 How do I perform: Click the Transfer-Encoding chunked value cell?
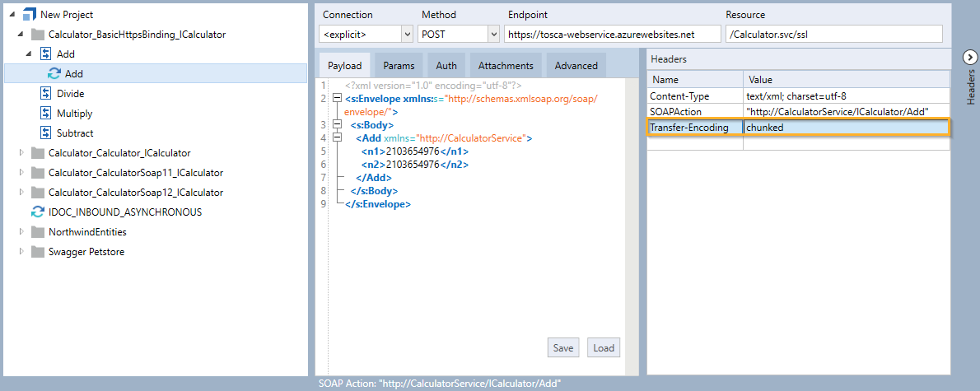click(845, 128)
